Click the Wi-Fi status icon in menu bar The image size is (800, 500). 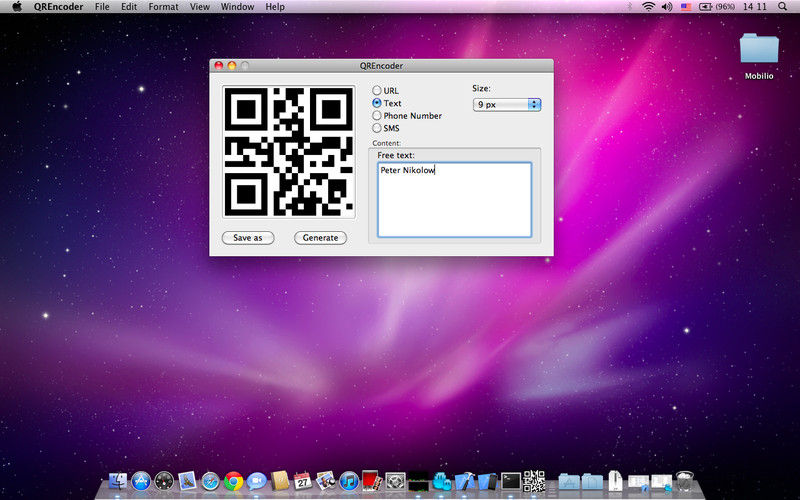point(648,7)
